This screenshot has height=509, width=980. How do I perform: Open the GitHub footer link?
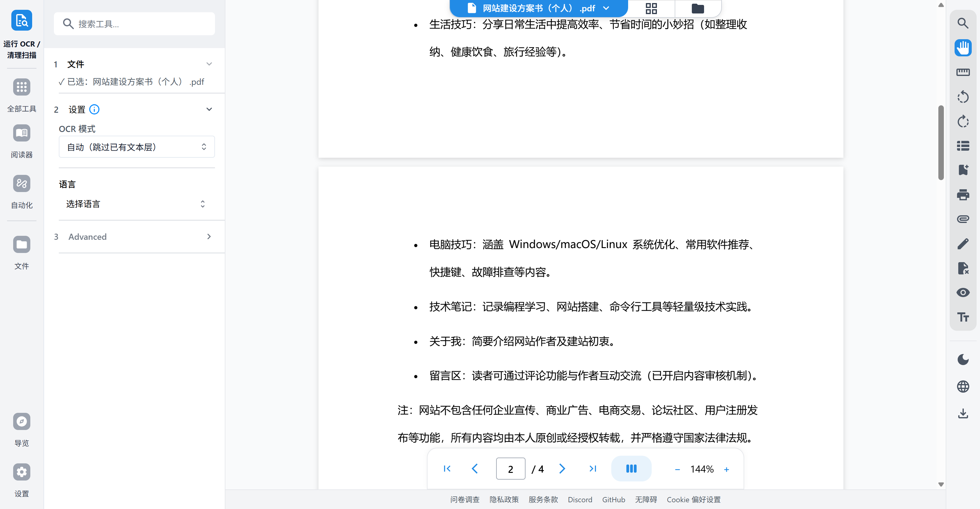tap(613, 500)
